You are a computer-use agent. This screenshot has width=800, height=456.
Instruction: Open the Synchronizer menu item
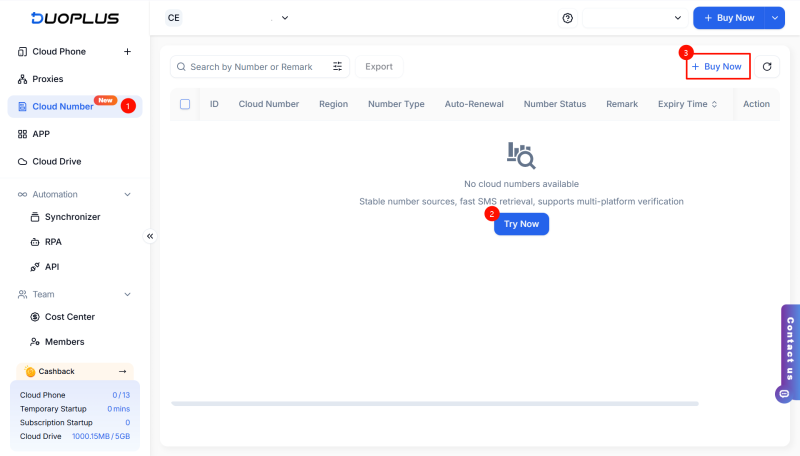[72, 217]
